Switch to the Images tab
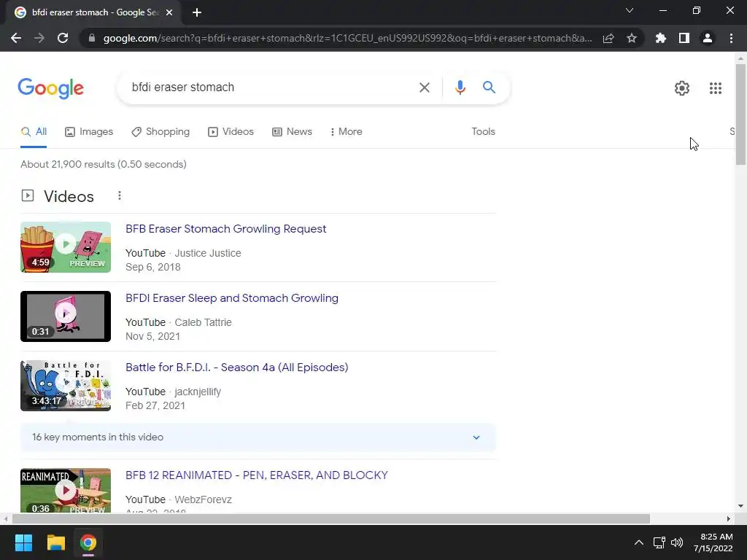The image size is (747, 560). point(89,131)
